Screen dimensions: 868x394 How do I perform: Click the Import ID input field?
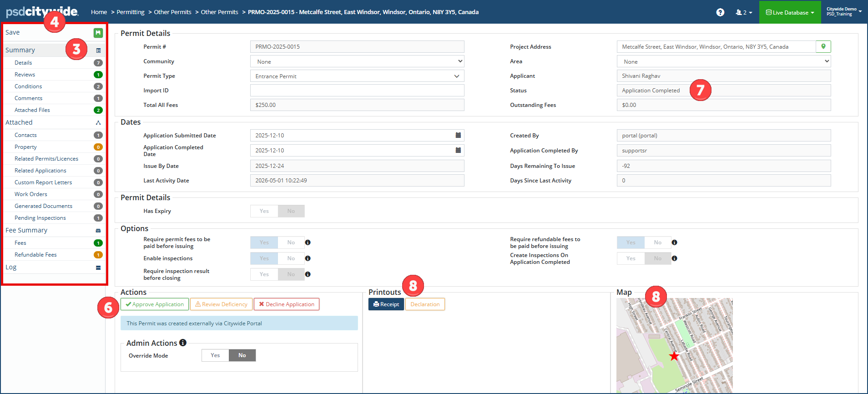357,91
